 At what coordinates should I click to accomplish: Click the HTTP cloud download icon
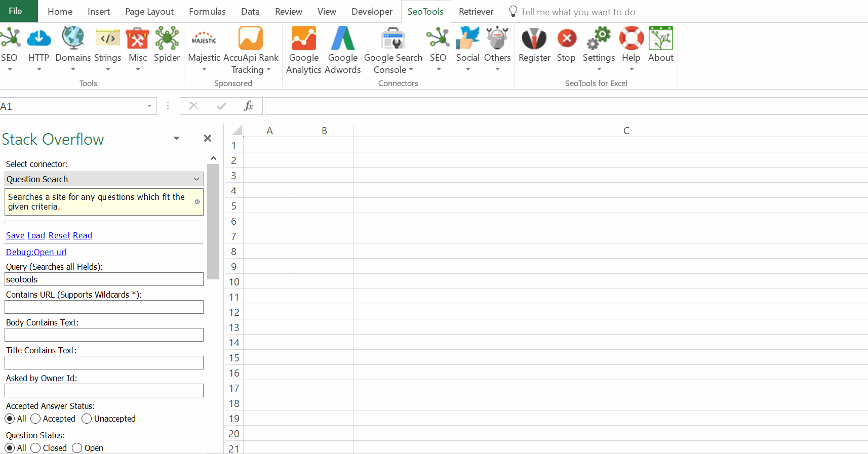[39, 38]
